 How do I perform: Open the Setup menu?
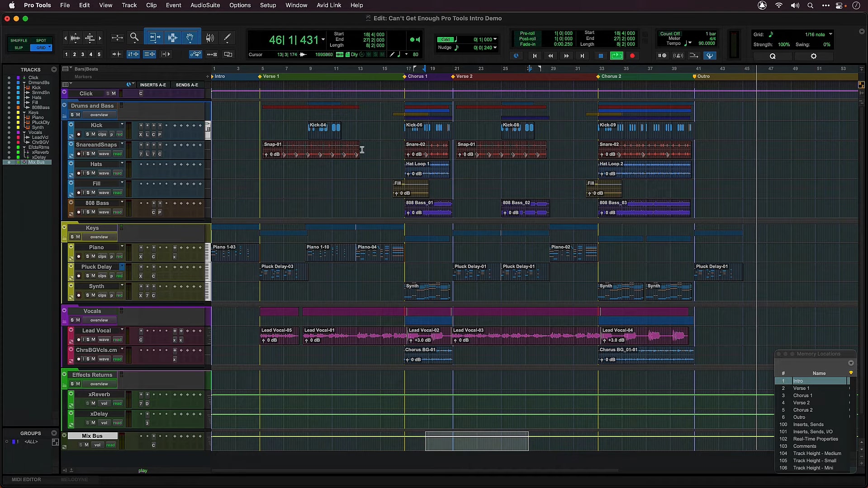[268, 5]
